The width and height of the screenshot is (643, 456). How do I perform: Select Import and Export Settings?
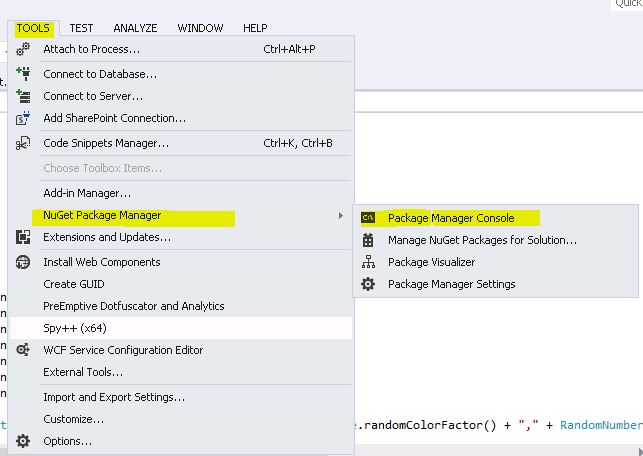coord(114,397)
